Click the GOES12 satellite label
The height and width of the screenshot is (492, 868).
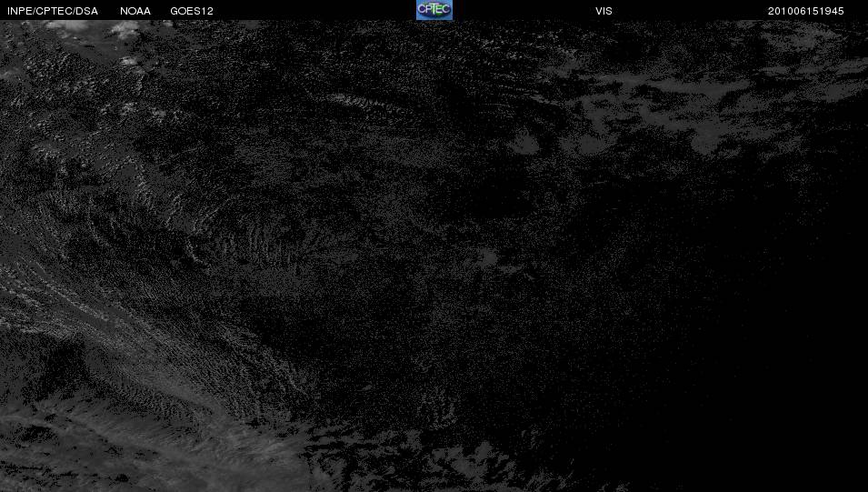(192, 11)
